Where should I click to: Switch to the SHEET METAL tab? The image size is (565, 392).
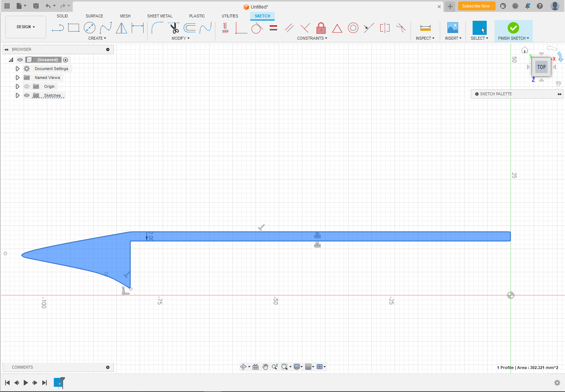(160, 16)
